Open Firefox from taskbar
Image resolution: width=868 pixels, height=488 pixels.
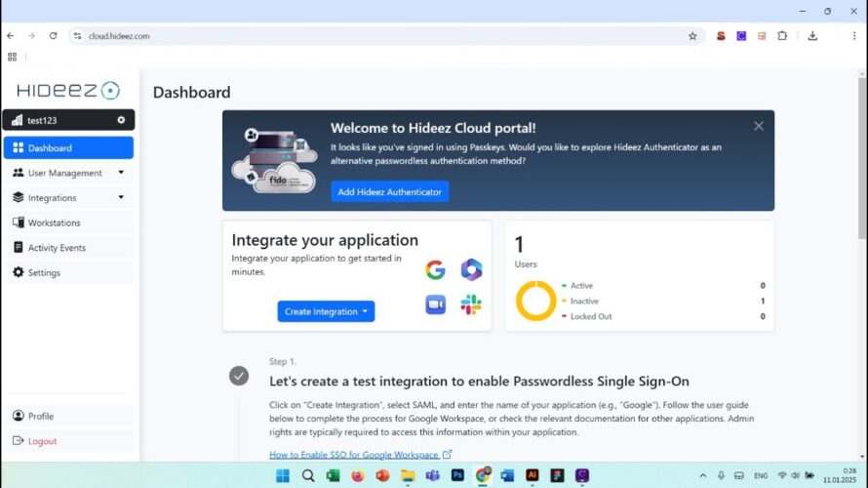click(358, 476)
